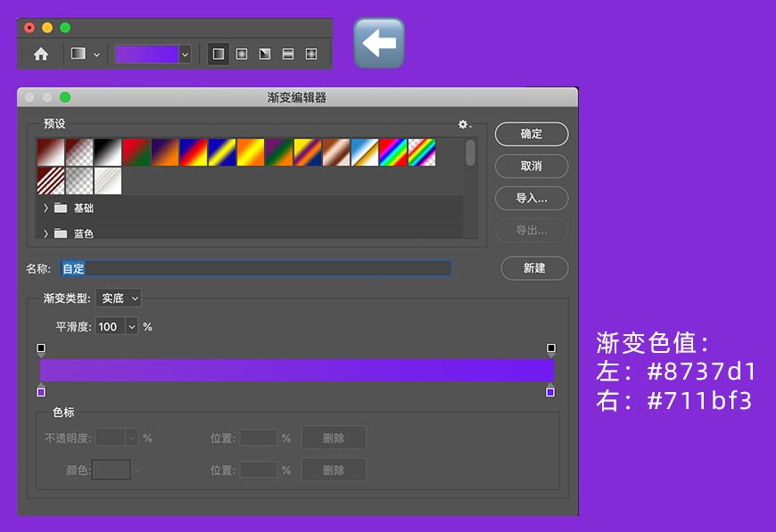Expand the 基础 preset folder
This screenshot has width=776, height=532.
45,207
